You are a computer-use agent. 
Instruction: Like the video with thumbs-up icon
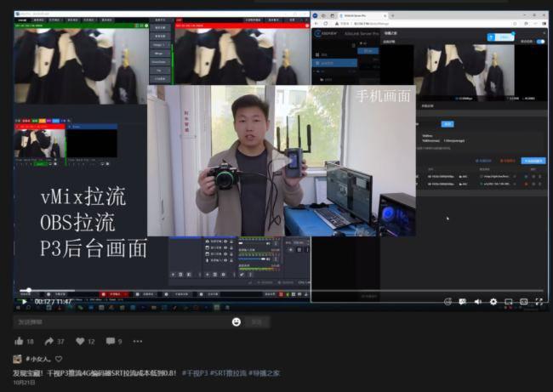19,341
